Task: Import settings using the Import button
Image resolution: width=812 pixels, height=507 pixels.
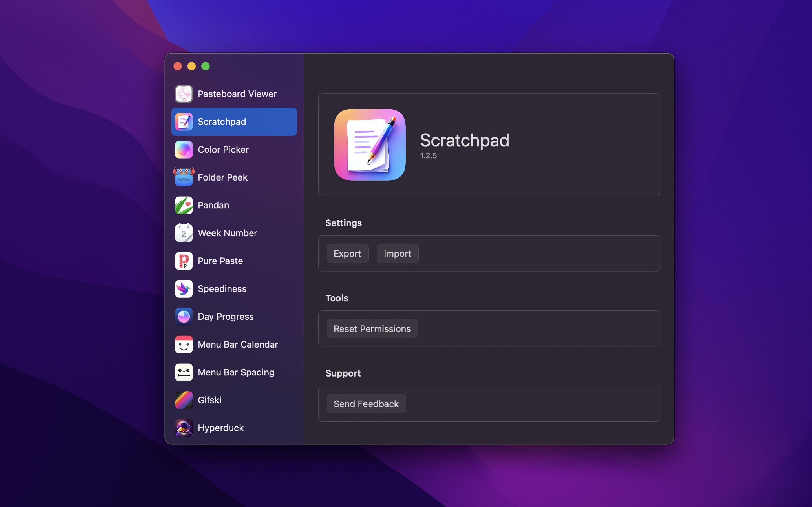Action: tap(397, 253)
